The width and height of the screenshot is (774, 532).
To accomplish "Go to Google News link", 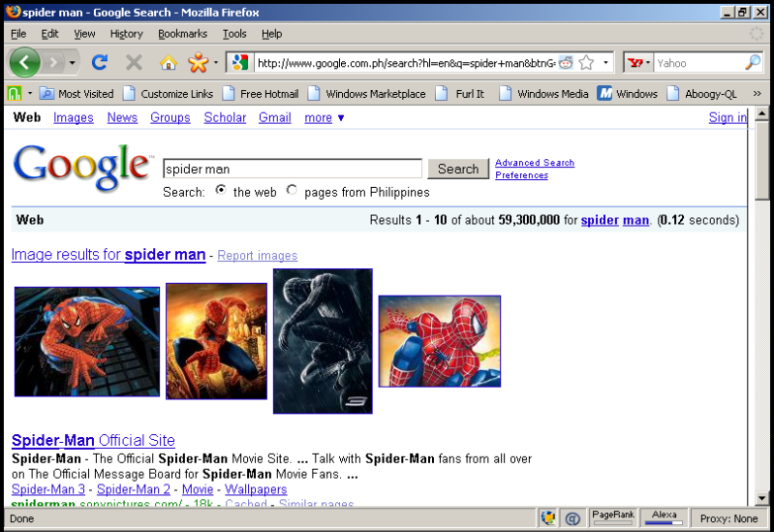I will click(x=122, y=117).
